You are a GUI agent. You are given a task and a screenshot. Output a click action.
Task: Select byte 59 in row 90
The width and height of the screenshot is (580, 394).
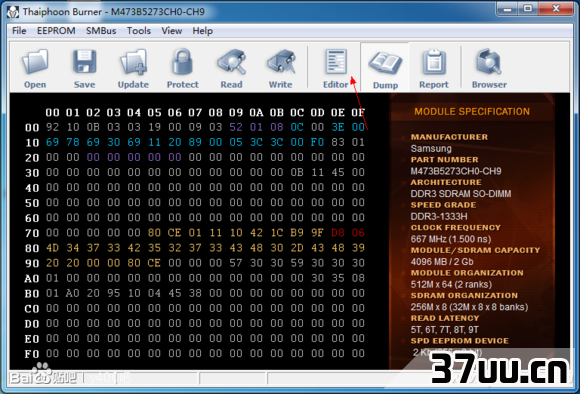pyautogui.click(x=297, y=263)
